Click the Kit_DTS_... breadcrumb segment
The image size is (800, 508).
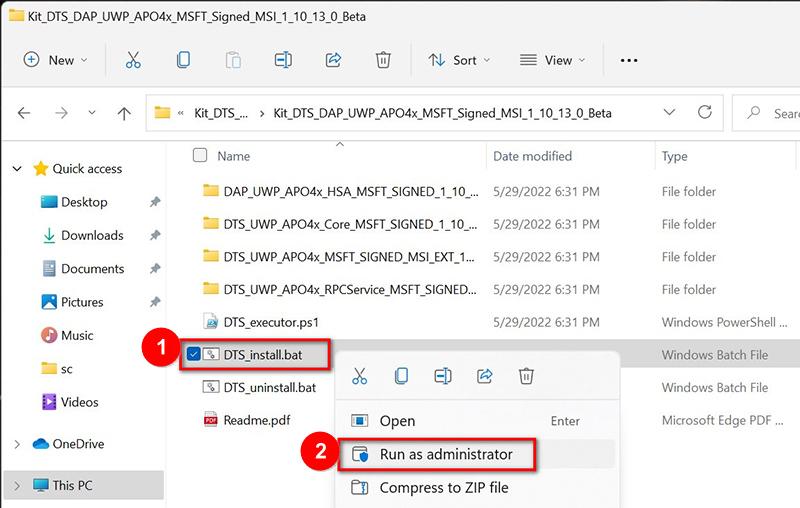(221, 113)
